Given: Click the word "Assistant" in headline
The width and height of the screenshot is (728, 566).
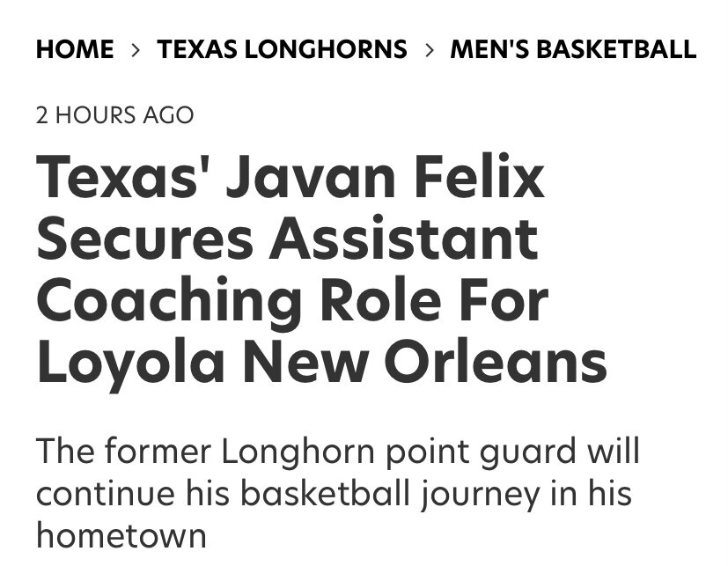Looking at the screenshot, I should [403, 238].
